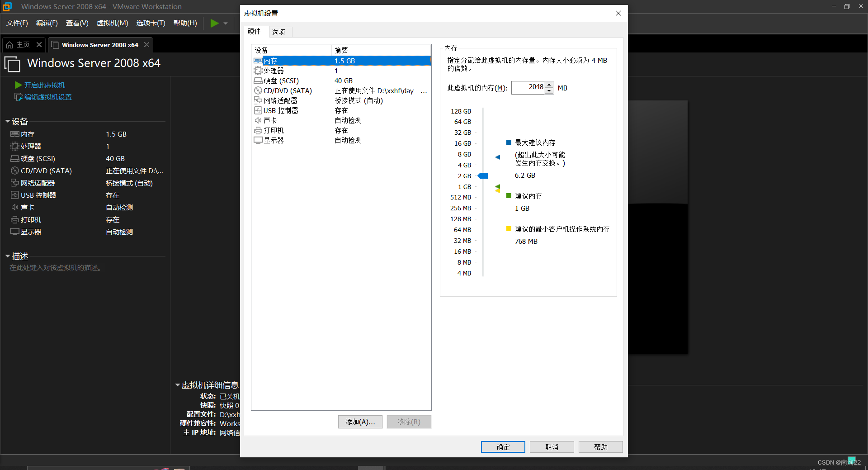The width and height of the screenshot is (868, 470).
Task: Open the 虚拟机(M) menu
Action: click(113, 23)
